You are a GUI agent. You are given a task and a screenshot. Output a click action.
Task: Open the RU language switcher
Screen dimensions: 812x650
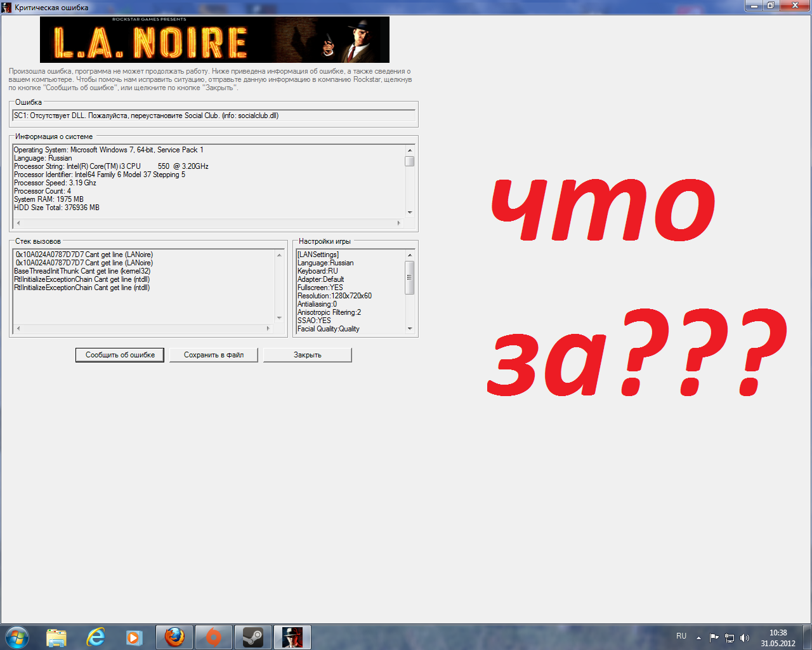tap(681, 637)
